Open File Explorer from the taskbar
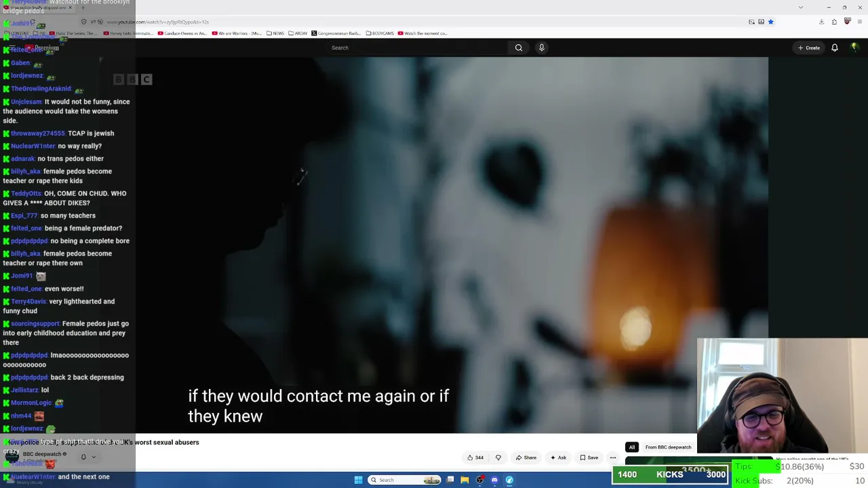868x488 pixels. click(x=465, y=480)
